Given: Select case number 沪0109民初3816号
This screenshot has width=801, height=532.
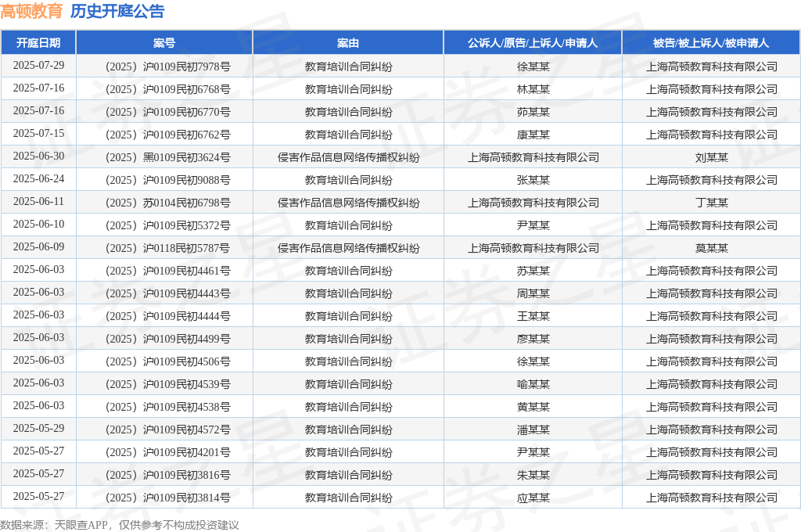Looking at the screenshot, I should tap(168, 475).
